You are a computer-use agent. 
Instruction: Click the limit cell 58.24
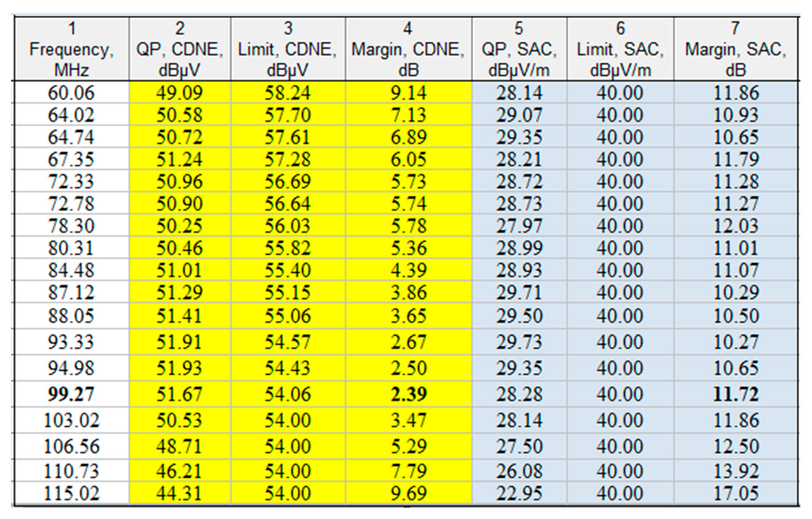coord(287,93)
